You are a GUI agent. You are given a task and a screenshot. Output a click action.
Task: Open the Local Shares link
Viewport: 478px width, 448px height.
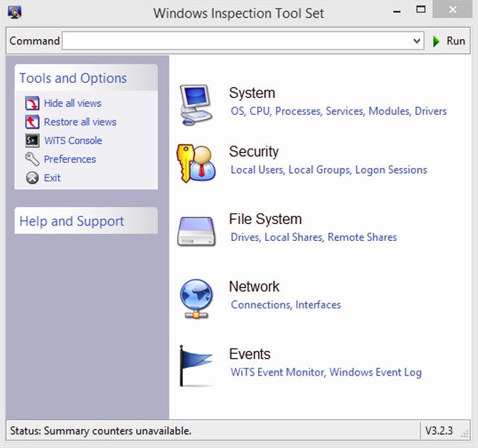coord(294,237)
